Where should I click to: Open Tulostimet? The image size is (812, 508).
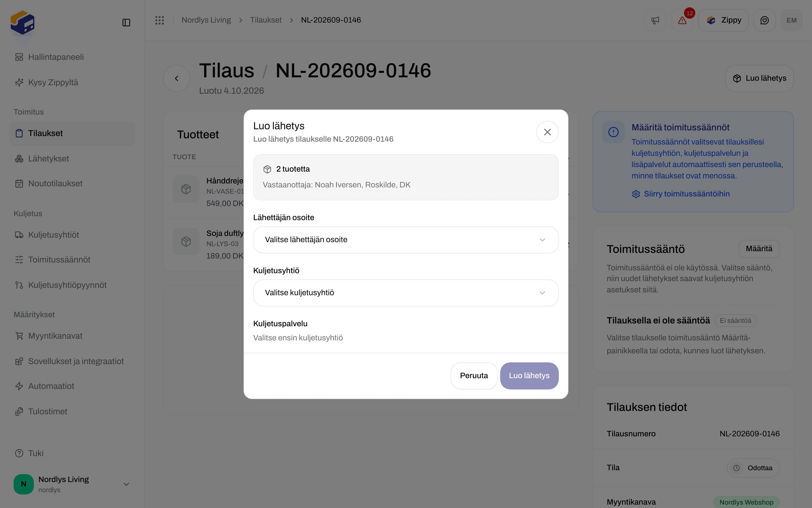tap(72, 411)
